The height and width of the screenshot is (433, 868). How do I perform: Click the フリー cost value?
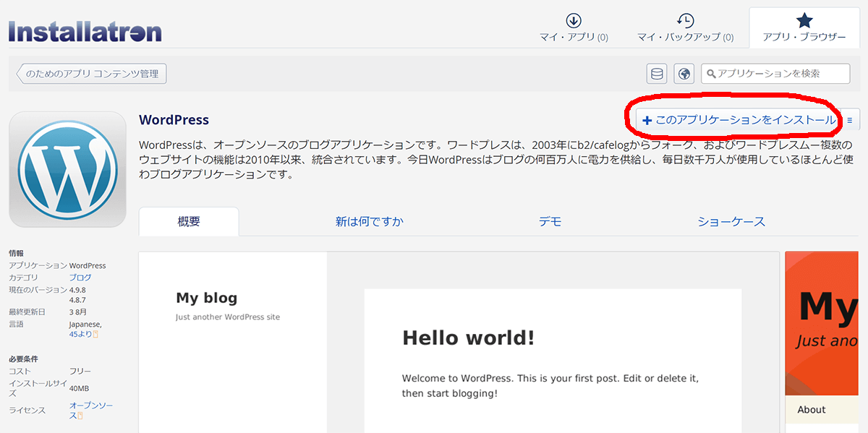point(80,371)
